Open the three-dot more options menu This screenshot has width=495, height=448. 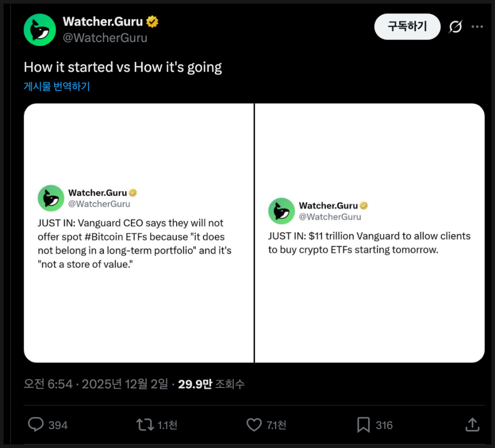point(477,27)
